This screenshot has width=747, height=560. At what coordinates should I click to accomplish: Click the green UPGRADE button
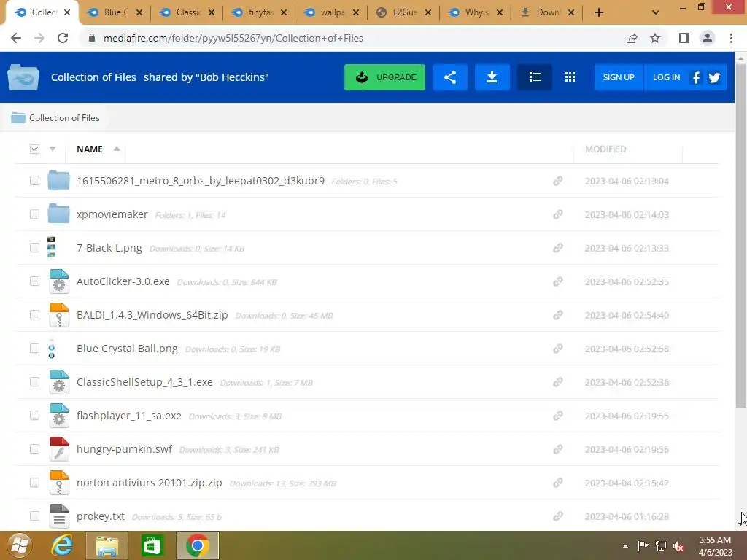pos(384,77)
